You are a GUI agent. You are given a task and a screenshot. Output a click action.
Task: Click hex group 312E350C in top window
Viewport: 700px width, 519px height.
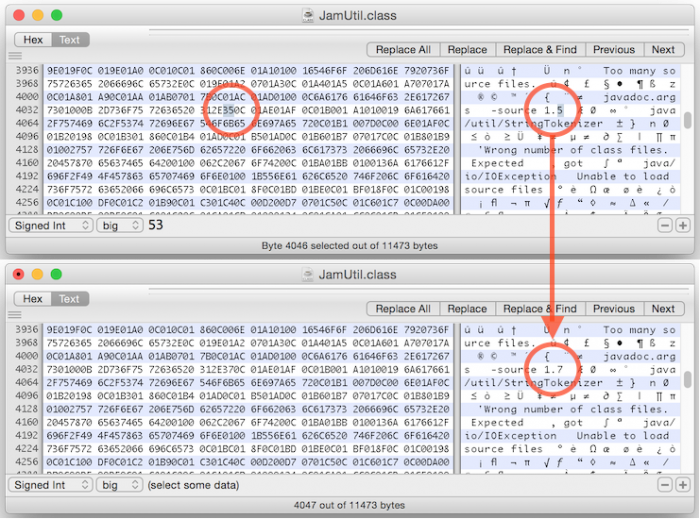(222, 110)
